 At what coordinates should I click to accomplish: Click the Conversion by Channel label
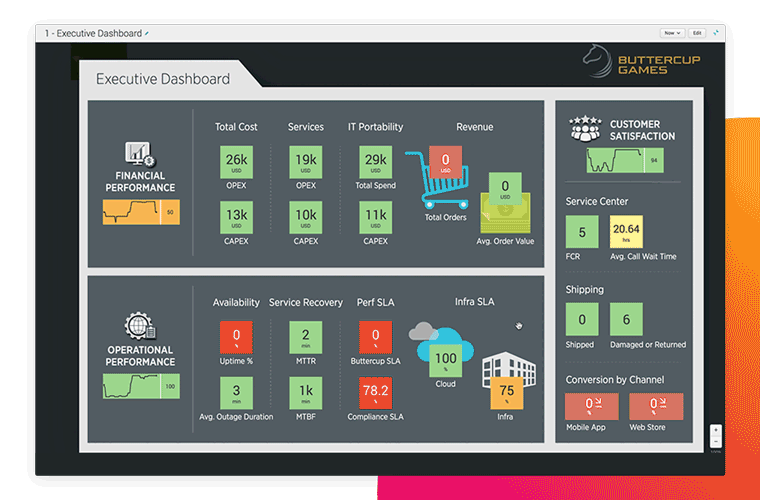tap(615, 380)
